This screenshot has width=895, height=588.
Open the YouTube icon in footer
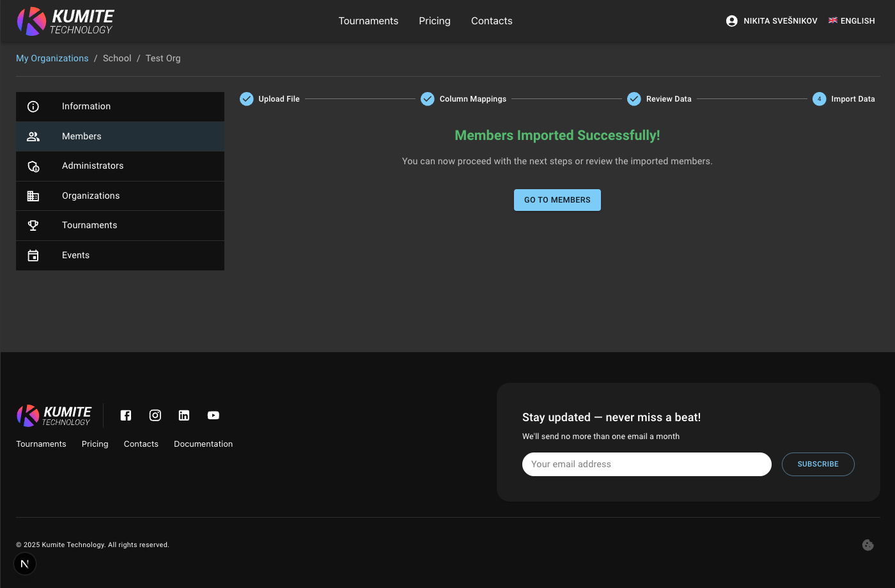pyautogui.click(x=214, y=415)
